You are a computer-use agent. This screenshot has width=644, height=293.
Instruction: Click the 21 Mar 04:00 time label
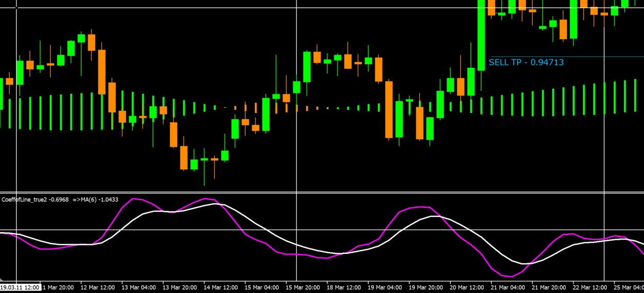tap(508, 288)
